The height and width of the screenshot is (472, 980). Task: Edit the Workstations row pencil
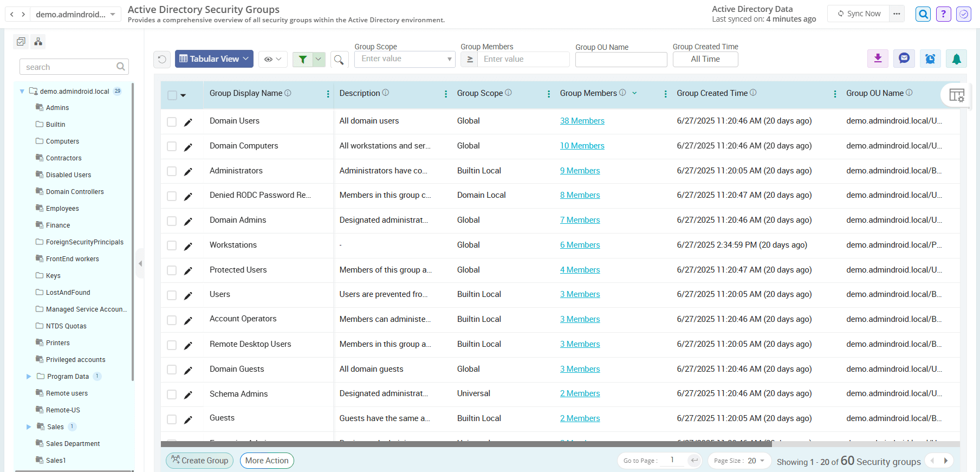pyautogui.click(x=188, y=247)
